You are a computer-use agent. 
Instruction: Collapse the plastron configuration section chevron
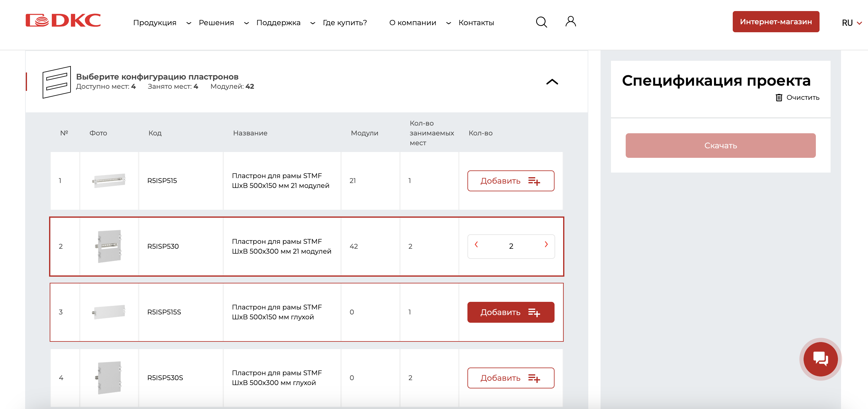click(552, 82)
